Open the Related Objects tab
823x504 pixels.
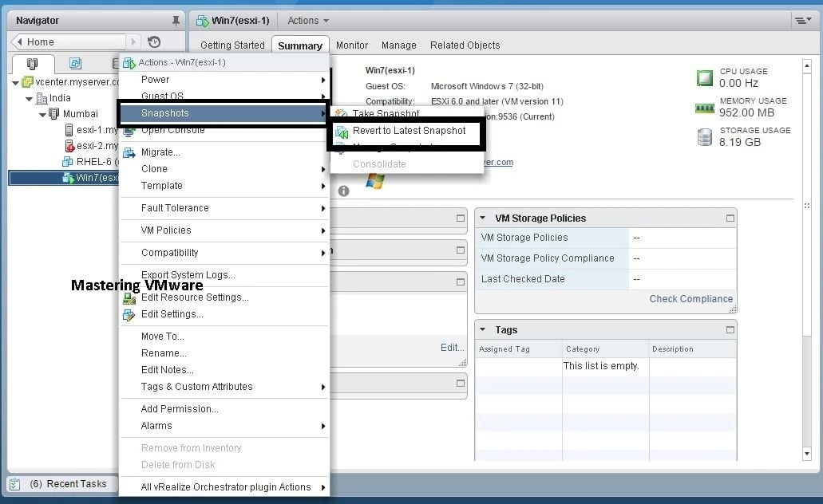[465, 45]
